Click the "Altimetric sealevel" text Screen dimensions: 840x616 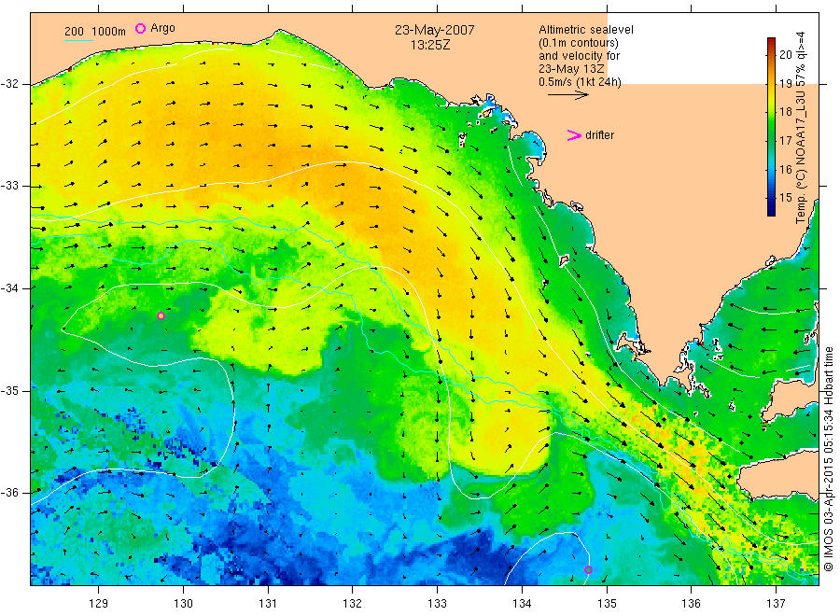586,30
